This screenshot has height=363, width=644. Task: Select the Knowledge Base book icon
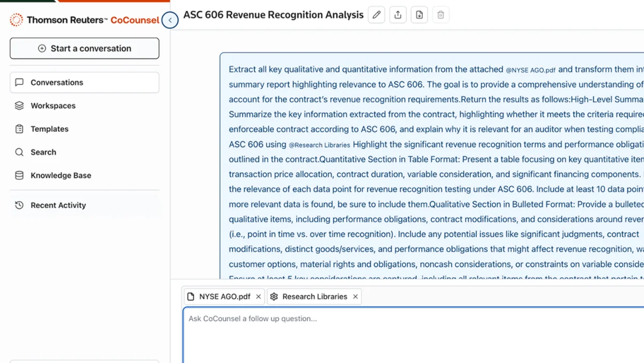tap(20, 175)
